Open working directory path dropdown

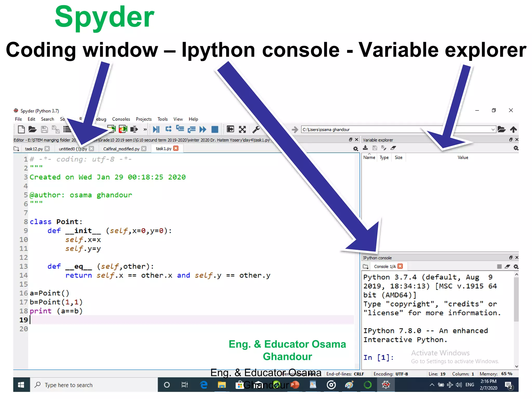493,129
